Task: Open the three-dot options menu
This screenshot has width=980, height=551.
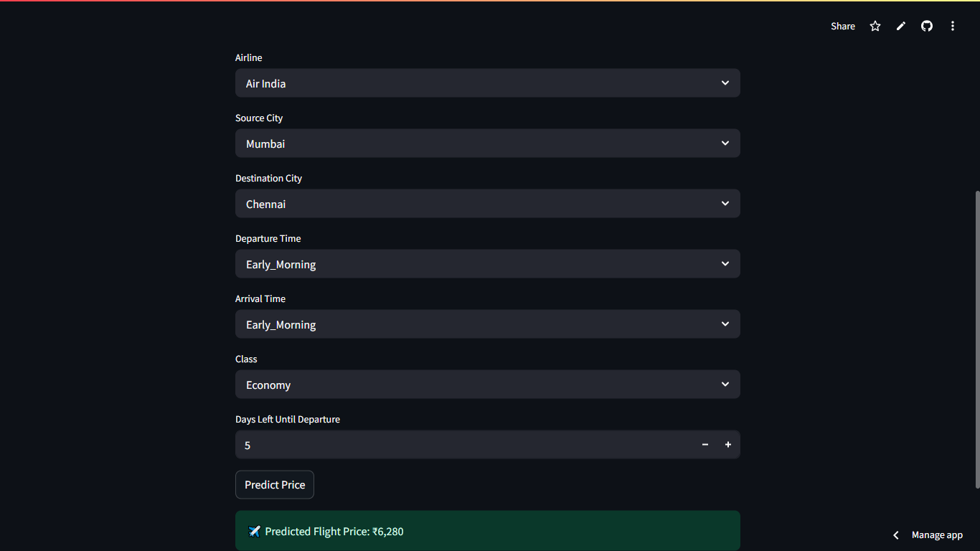Action: (953, 26)
